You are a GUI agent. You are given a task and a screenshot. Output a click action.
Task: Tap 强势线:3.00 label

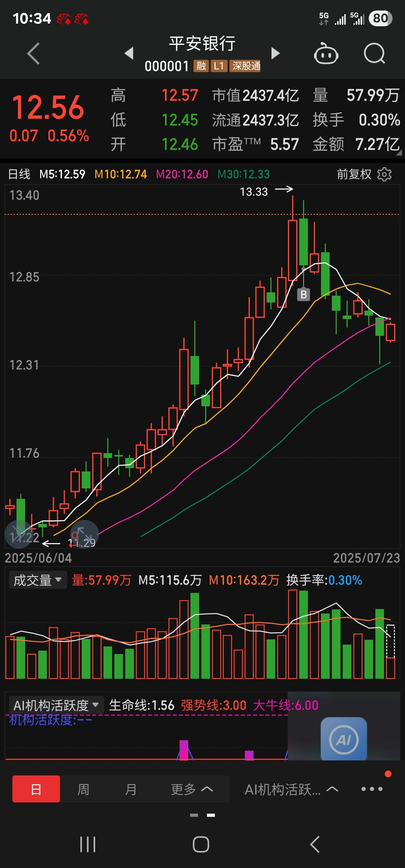coord(214,705)
